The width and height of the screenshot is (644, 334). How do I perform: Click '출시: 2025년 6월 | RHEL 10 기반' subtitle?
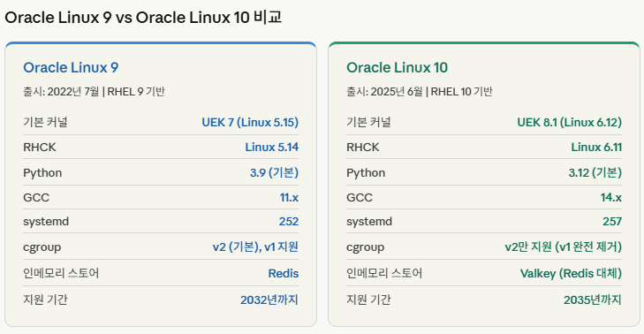(x=419, y=91)
